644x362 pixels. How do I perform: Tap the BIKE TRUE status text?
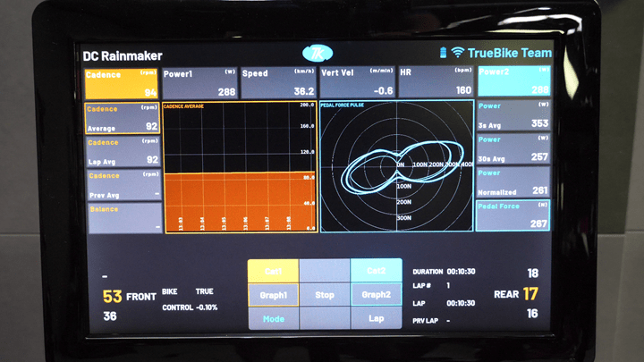pos(188,291)
